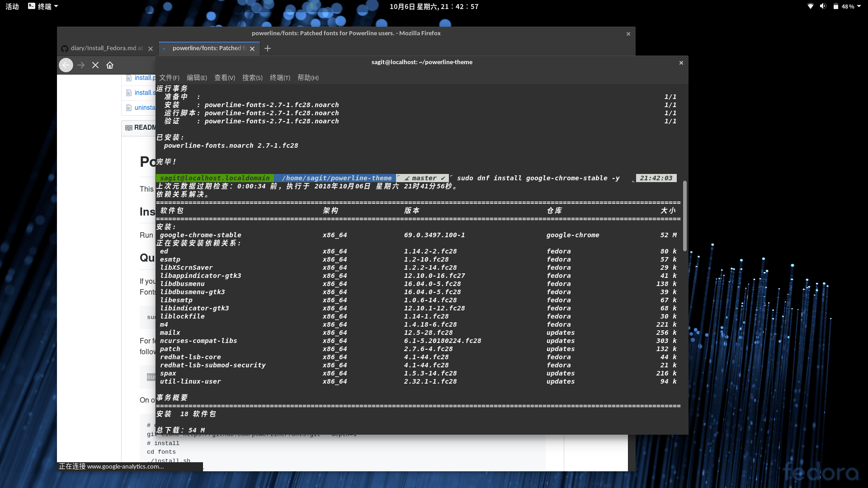The width and height of the screenshot is (868, 488).
Task: Open 查看(V) menu in terminal
Action: click(x=225, y=78)
